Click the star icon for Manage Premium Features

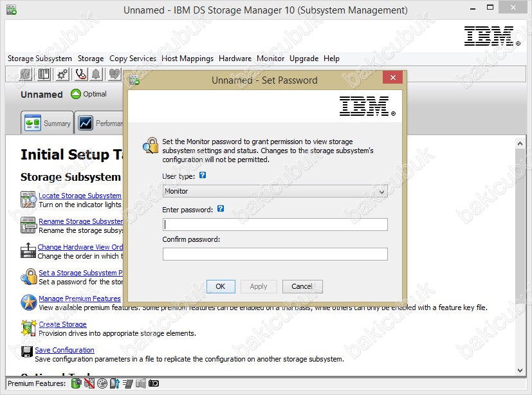pyautogui.click(x=28, y=302)
